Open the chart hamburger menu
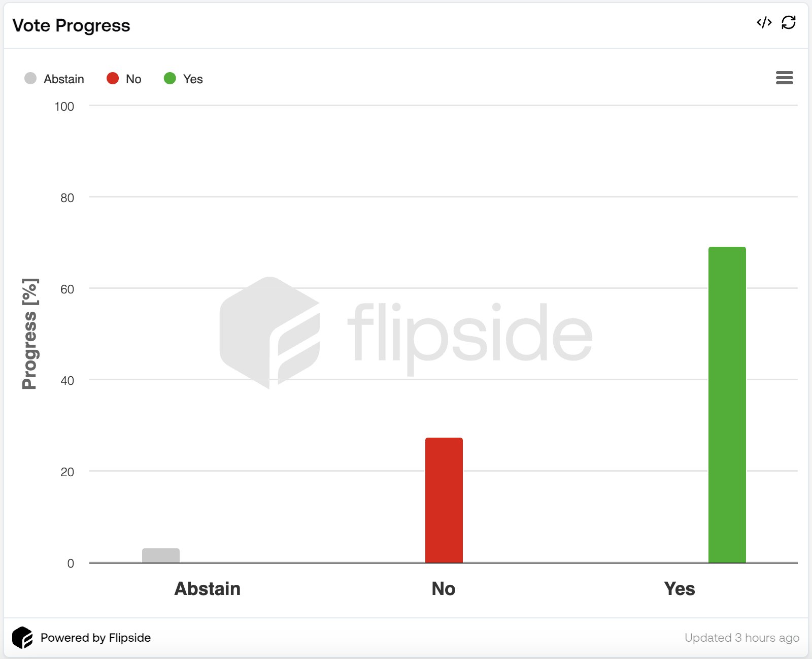Image resolution: width=812 pixels, height=659 pixels. coord(784,78)
